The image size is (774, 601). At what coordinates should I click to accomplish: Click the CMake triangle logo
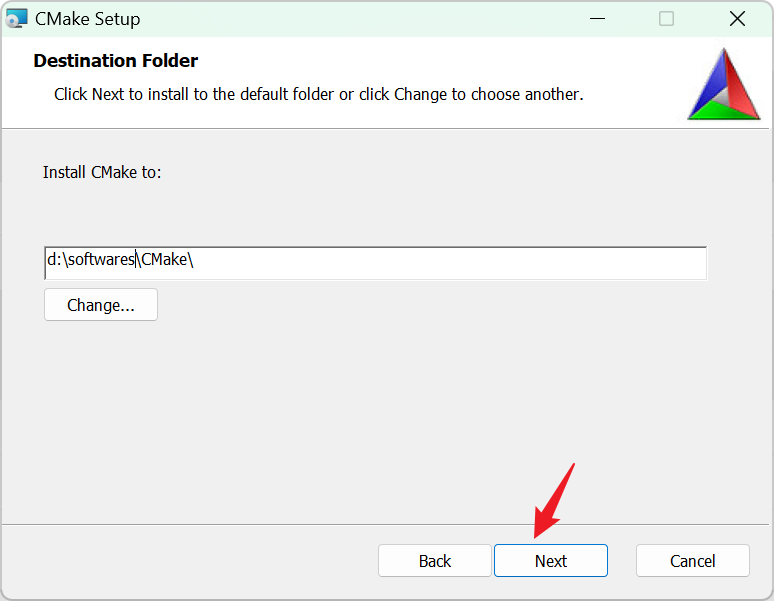pos(724,84)
